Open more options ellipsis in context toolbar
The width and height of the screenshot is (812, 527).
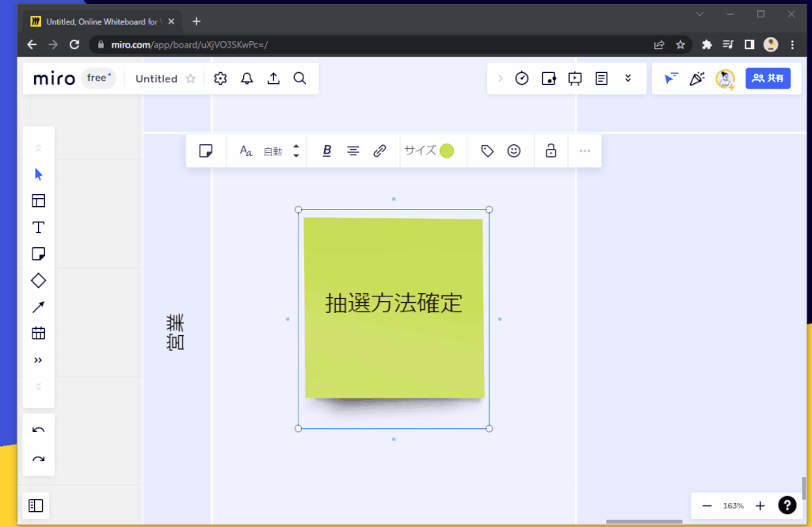pyautogui.click(x=585, y=151)
